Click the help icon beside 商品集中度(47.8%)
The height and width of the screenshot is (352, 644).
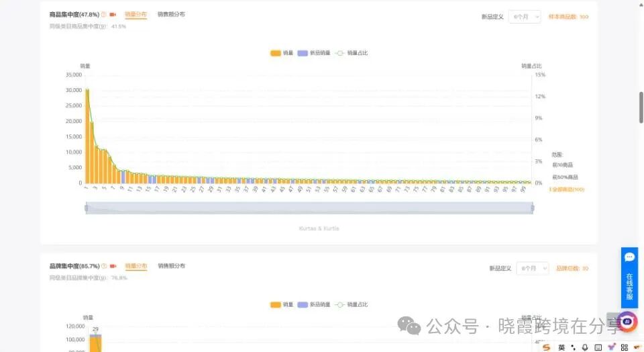coord(104,14)
